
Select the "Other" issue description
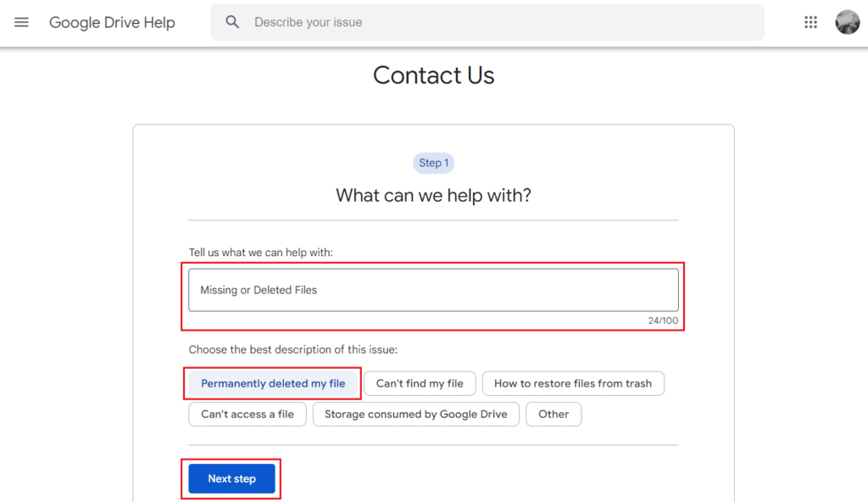tap(554, 414)
